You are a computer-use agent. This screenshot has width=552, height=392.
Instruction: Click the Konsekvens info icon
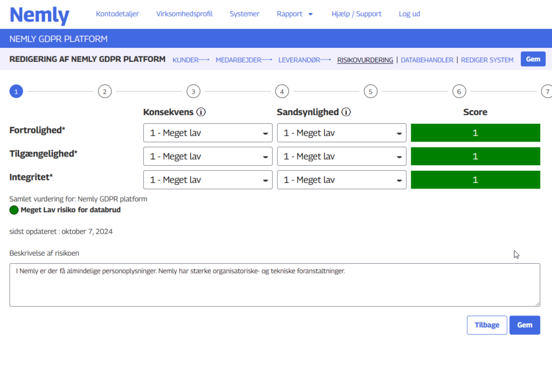[201, 113]
